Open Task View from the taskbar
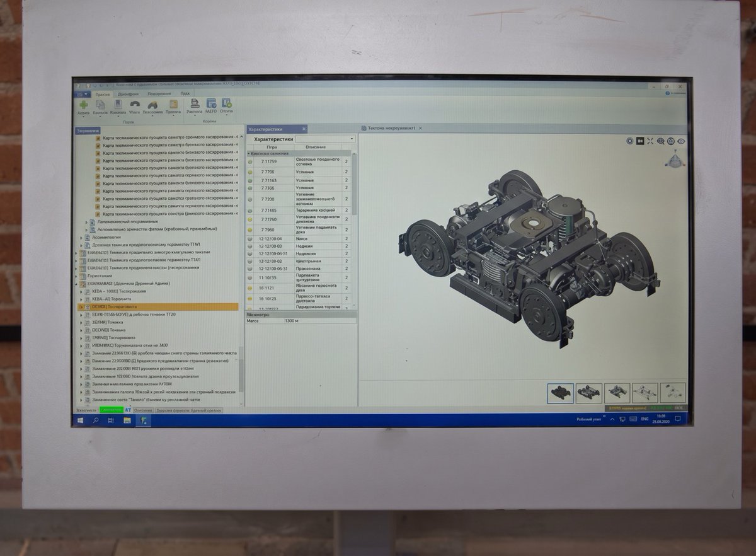The image size is (756, 556). pos(112,420)
